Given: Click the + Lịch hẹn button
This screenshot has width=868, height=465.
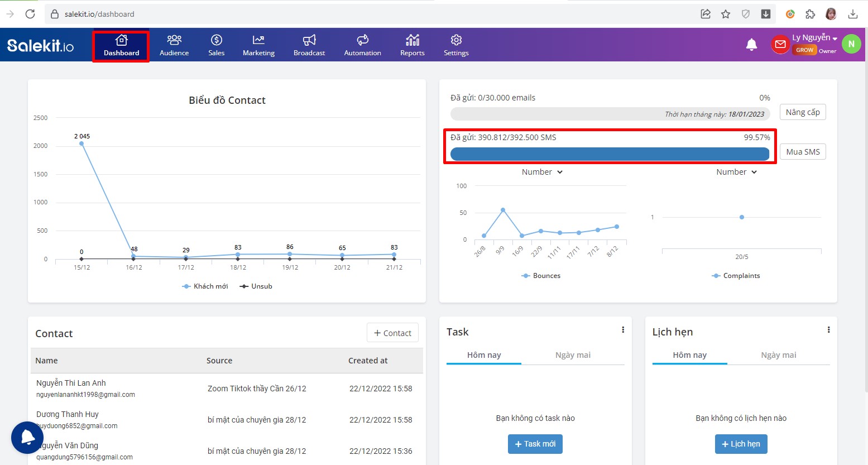Looking at the screenshot, I should [x=741, y=444].
